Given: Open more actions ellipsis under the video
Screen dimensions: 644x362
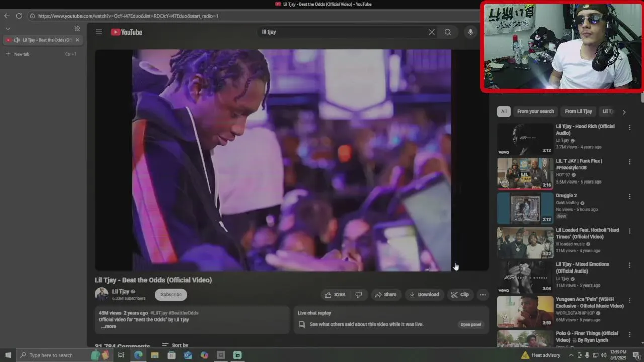Looking at the screenshot, I should (482, 295).
